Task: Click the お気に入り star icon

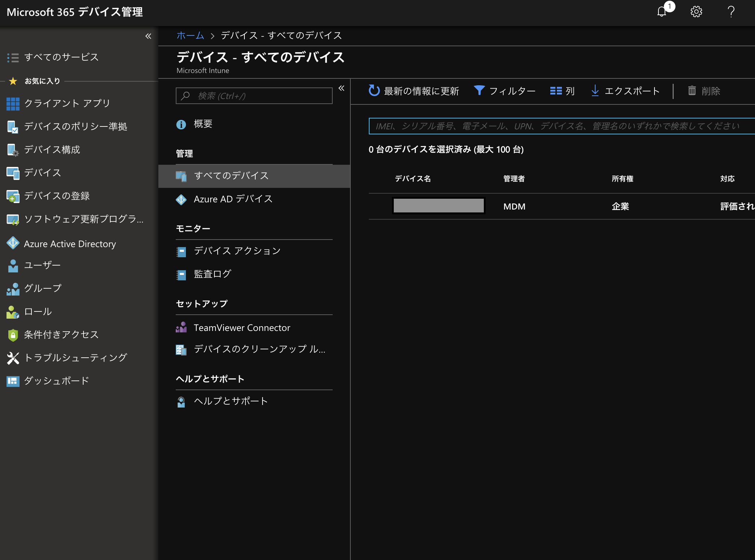Action: pyautogui.click(x=13, y=81)
